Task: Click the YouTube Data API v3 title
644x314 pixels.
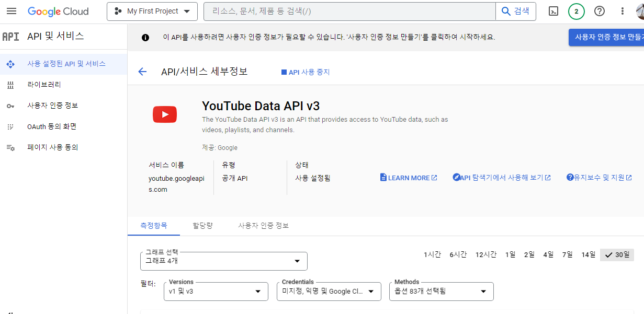Action: tap(261, 106)
